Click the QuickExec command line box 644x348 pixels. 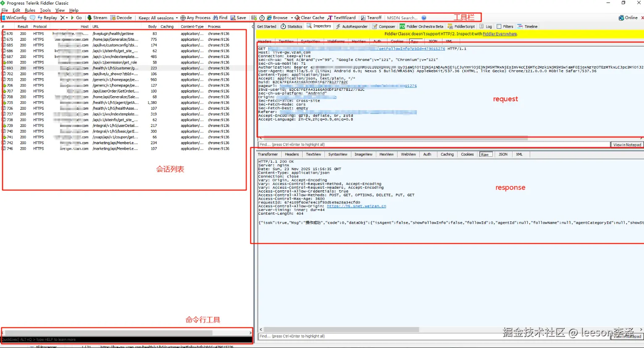coord(127,340)
